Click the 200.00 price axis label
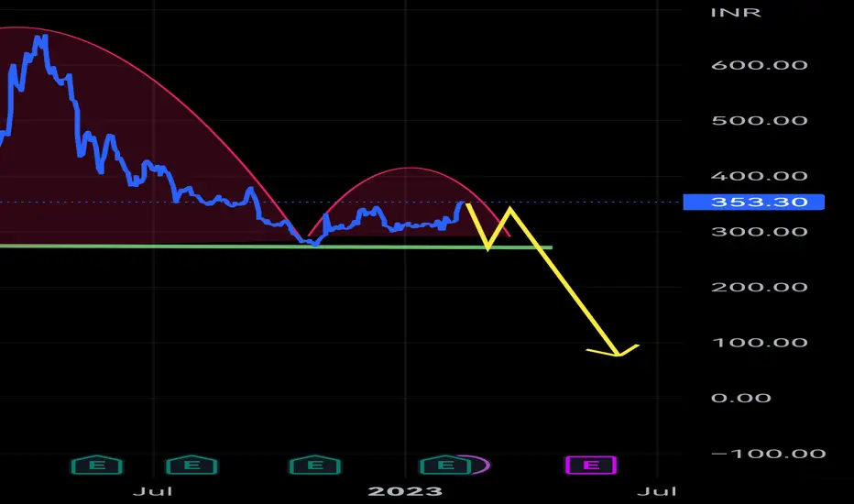Image resolution: width=854 pixels, height=504 pixels. pyautogui.click(x=760, y=287)
